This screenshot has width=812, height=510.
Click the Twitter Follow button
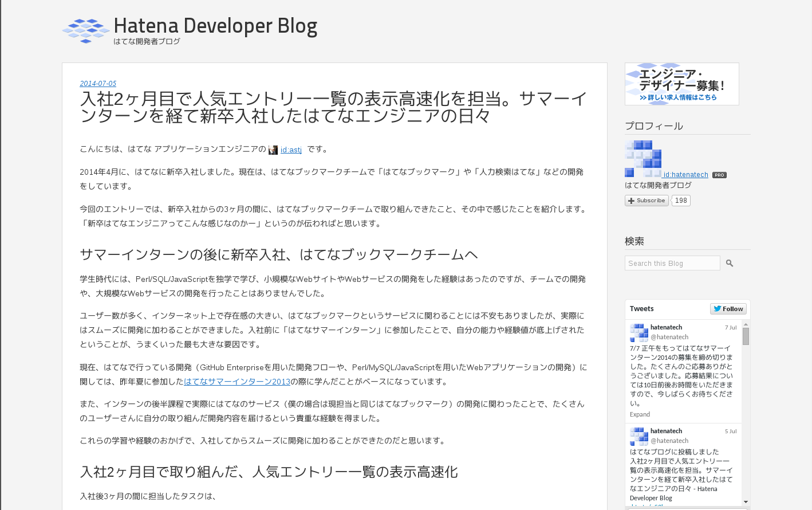728,309
